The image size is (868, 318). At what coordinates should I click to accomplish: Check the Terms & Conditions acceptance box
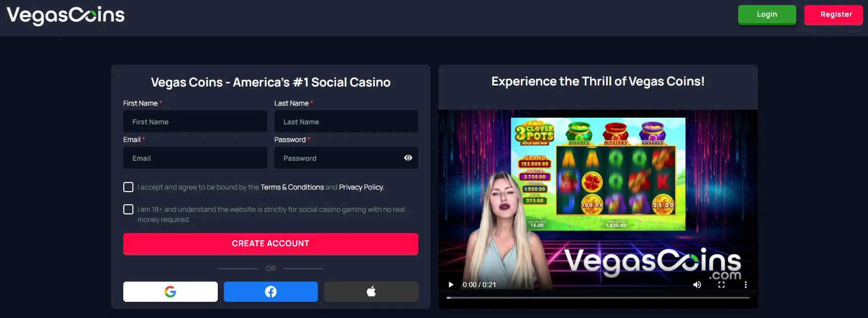coord(128,187)
